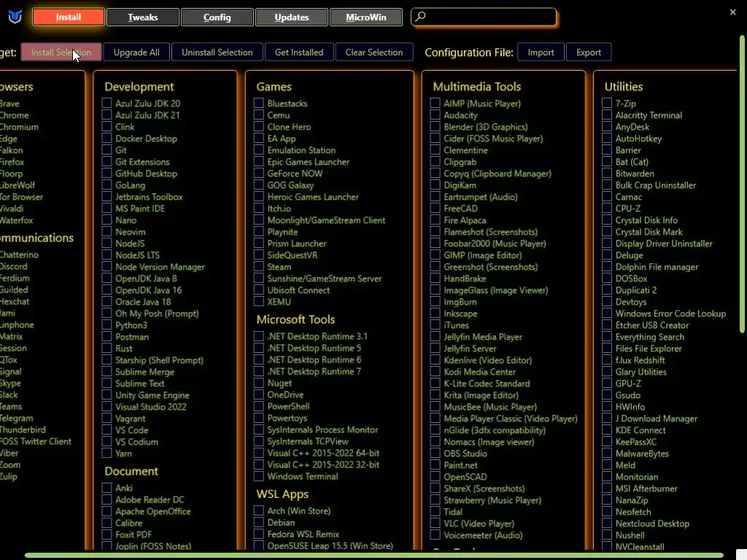Click Get Installed button

[x=298, y=52]
